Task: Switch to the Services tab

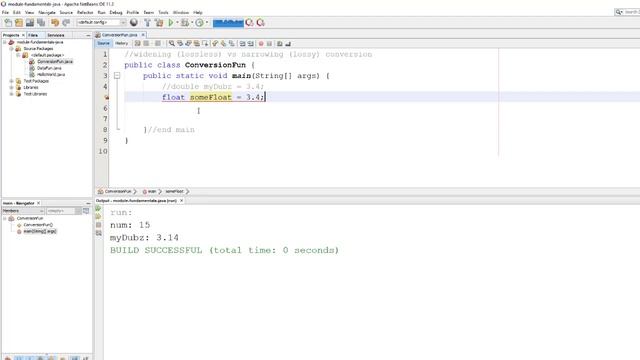Action: pyautogui.click(x=56, y=36)
